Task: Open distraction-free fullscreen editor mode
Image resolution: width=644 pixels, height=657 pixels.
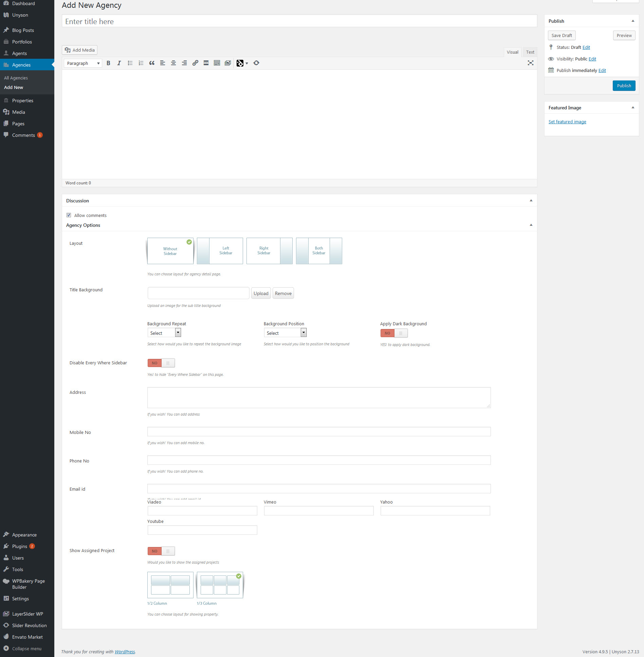Action: (530, 63)
